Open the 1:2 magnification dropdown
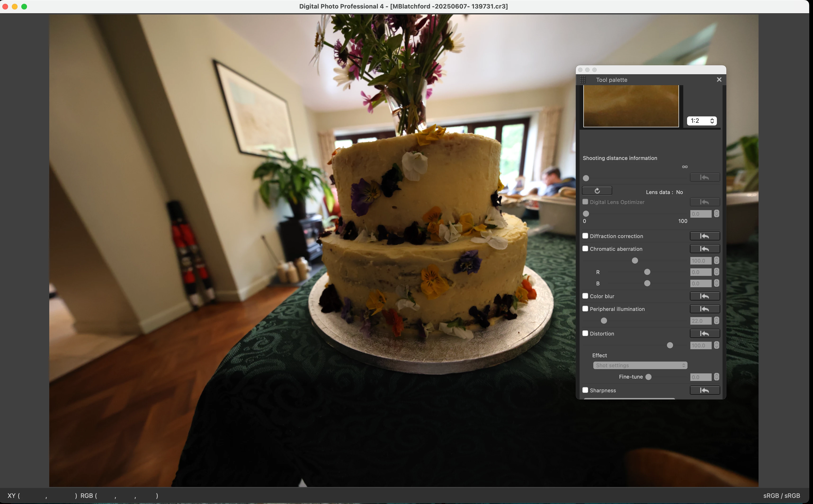 point(702,121)
